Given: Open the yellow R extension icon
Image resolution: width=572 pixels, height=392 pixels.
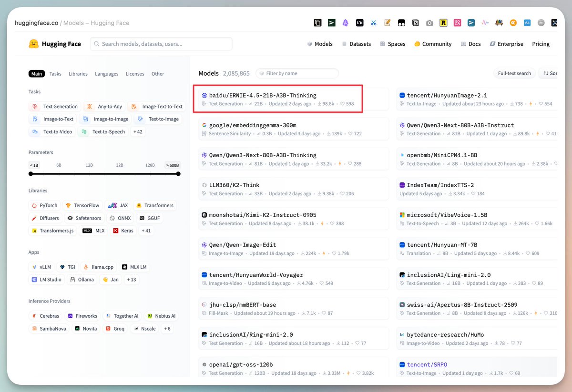Looking at the screenshot, I should (443, 22).
